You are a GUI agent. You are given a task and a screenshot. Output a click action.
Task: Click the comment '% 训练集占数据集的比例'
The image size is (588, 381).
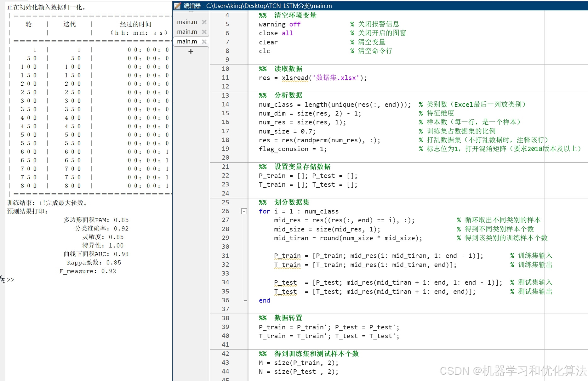[x=457, y=131]
